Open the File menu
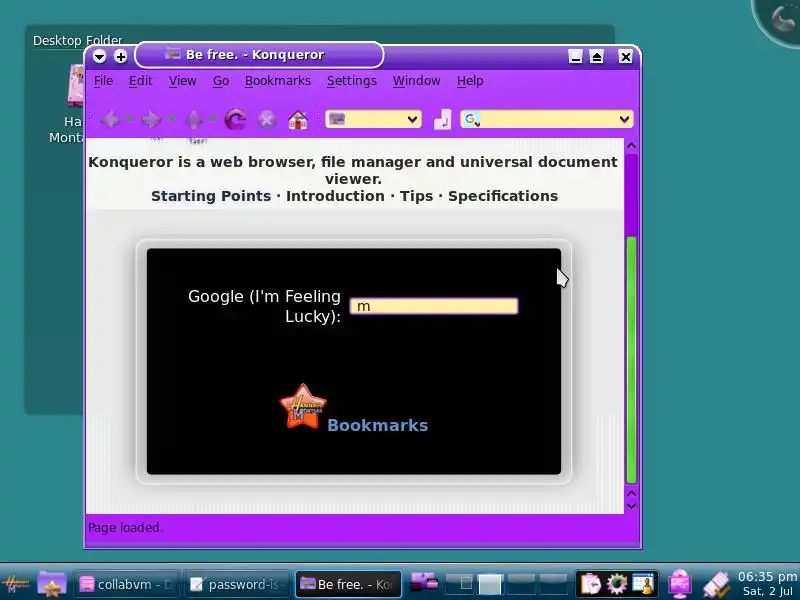 (103, 81)
